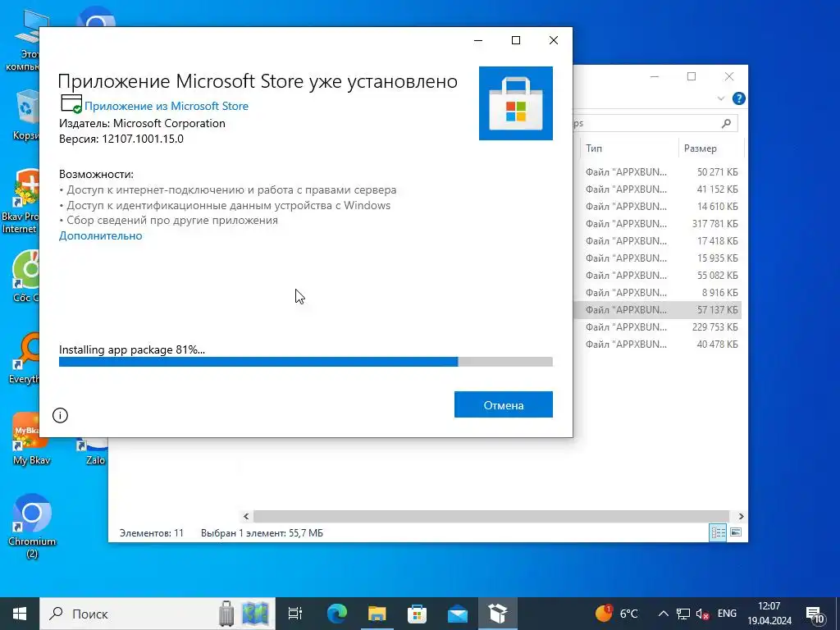Open the Приложение из Microsoft Store link

click(x=166, y=106)
